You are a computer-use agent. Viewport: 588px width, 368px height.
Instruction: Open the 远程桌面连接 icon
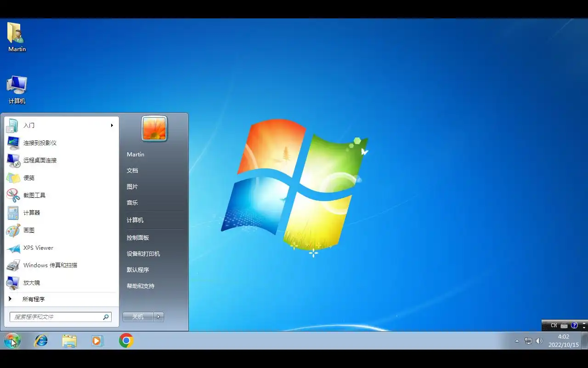(x=13, y=160)
